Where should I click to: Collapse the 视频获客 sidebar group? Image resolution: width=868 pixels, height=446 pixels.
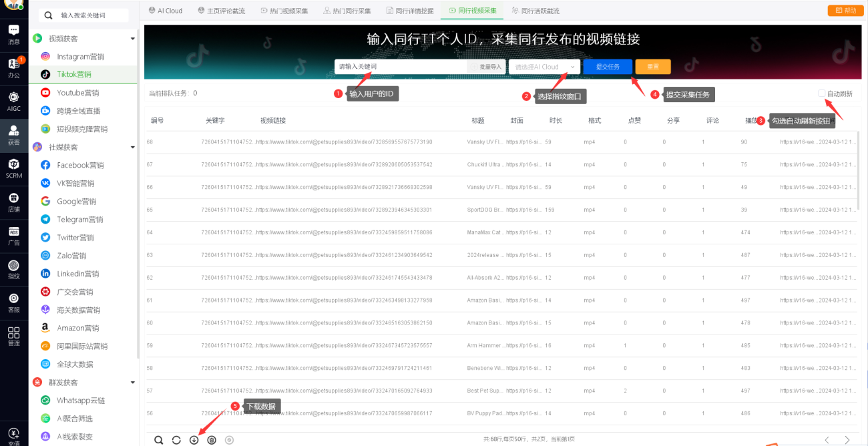tap(132, 39)
